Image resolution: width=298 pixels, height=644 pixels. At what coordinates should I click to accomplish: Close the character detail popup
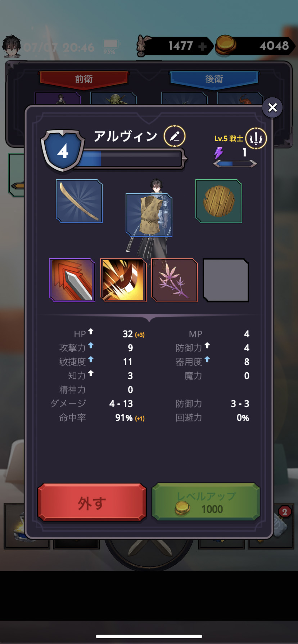coord(272,107)
